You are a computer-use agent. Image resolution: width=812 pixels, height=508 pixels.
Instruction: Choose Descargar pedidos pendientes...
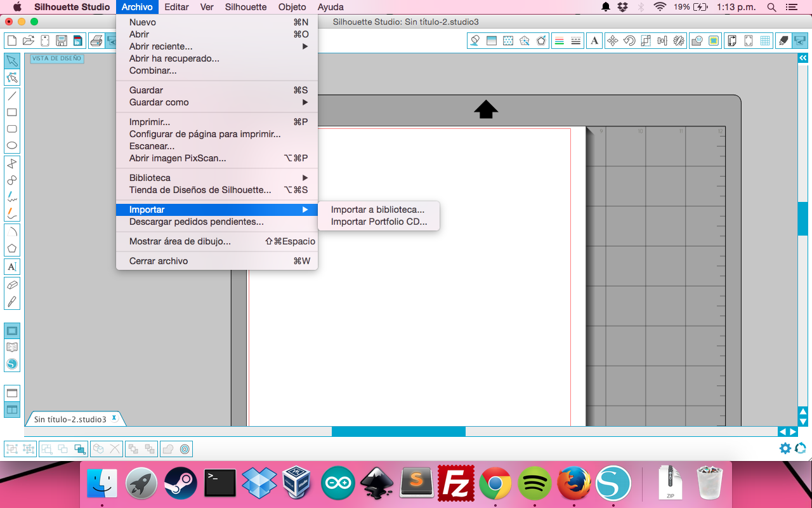click(x=217, y=222)
